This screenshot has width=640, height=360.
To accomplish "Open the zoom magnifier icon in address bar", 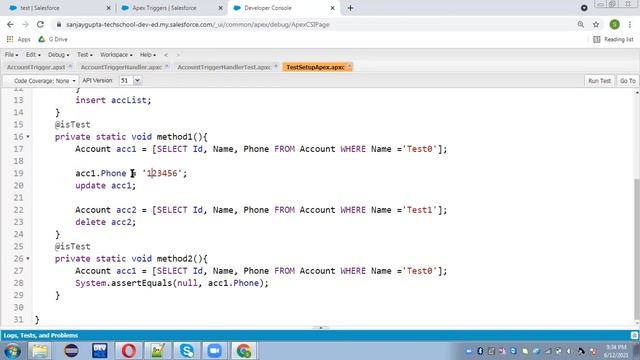I will 580,24.
